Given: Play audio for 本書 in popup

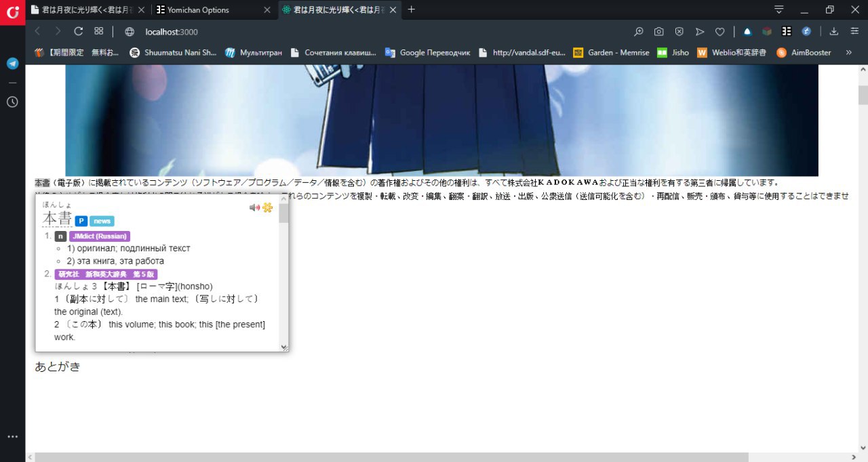Looking at the screenshot, I should (x=254, y=207).
